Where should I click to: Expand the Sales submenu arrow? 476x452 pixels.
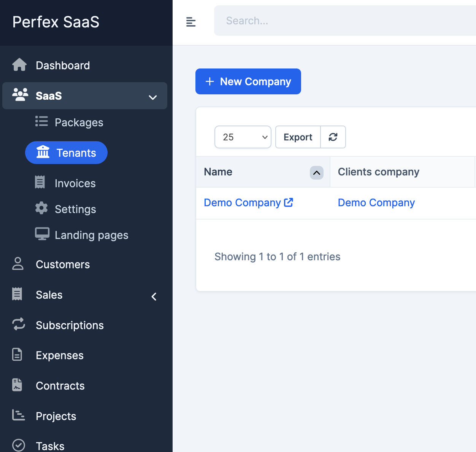(x=154, y=297)
